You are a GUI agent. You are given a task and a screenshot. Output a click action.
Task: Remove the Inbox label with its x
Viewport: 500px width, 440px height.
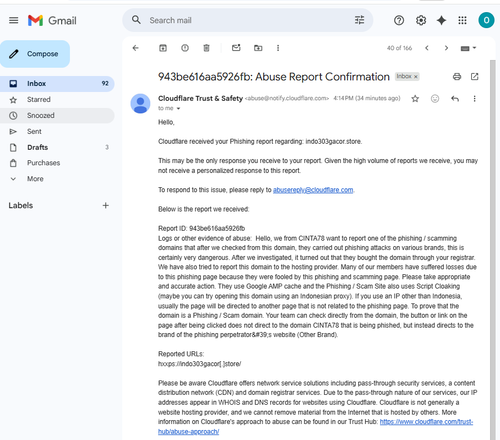[x=416, y=77]
